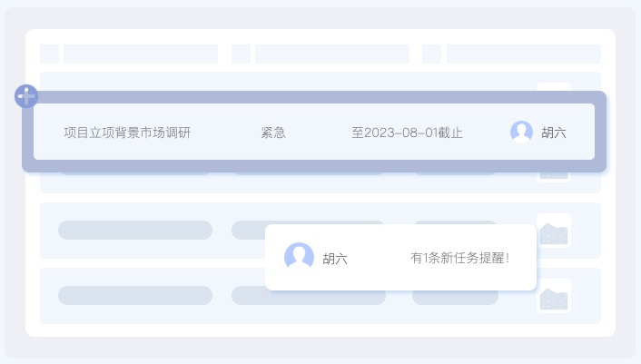
Task: Select the 紧急 priority label
Action: [273, 133]
